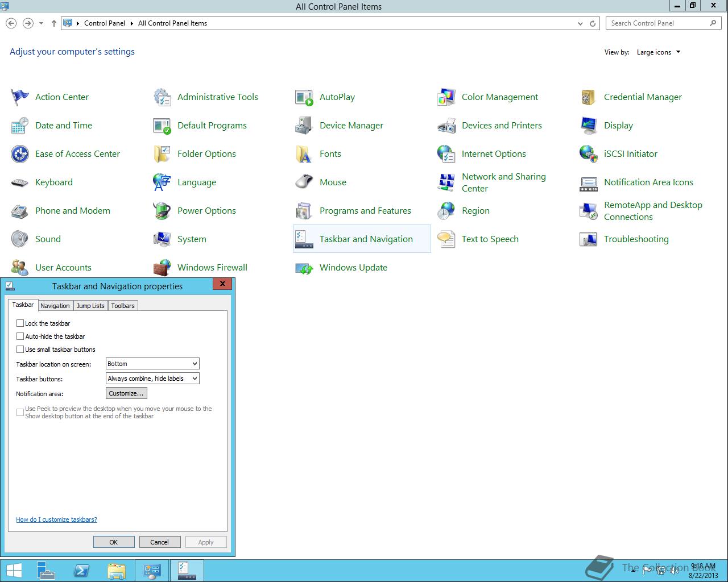Click the Text to Speech label

click(490, 239)
